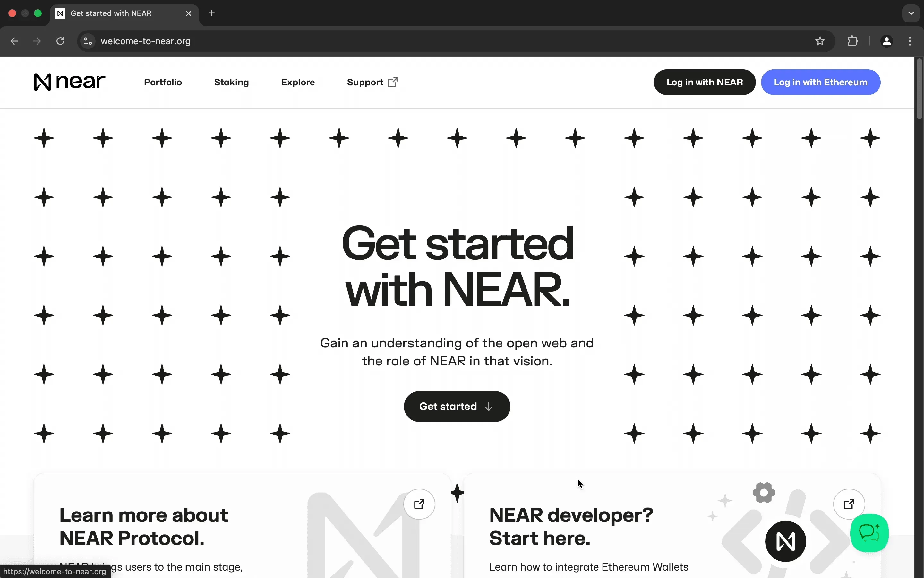The image size is (924, 578).
Task: Click the Get started with NEAR headline
Action: [457, 267]
